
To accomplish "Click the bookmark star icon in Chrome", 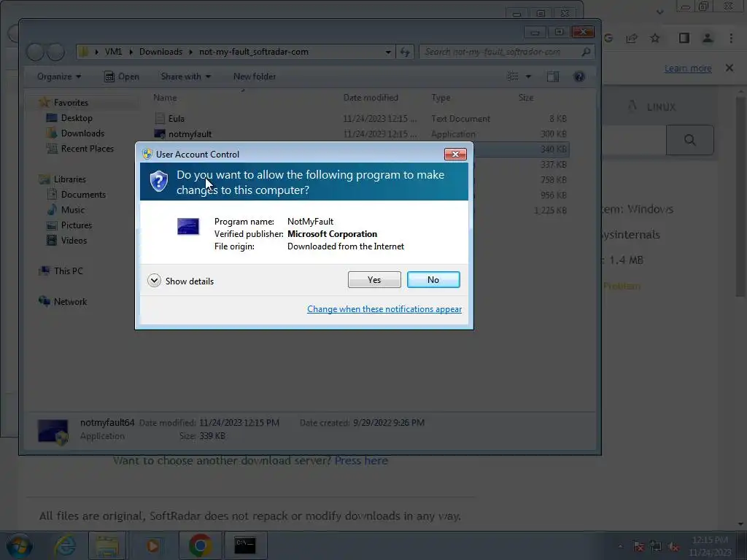I will [655, 38].
